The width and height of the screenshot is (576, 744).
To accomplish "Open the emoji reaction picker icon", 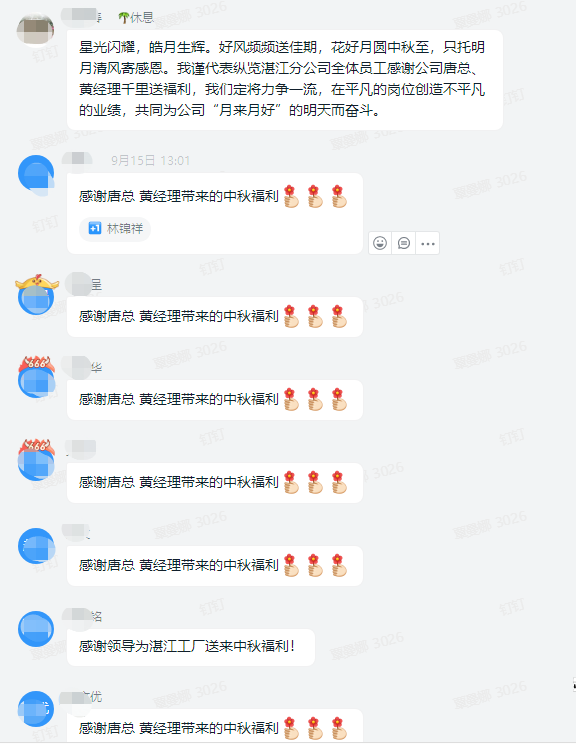I will 380,243.
